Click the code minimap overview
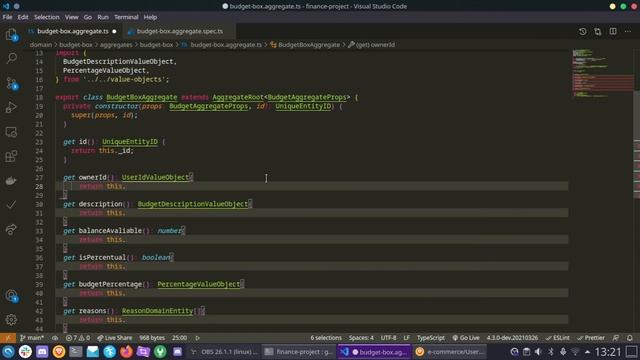Screen dimensions: 640x360 602,73
